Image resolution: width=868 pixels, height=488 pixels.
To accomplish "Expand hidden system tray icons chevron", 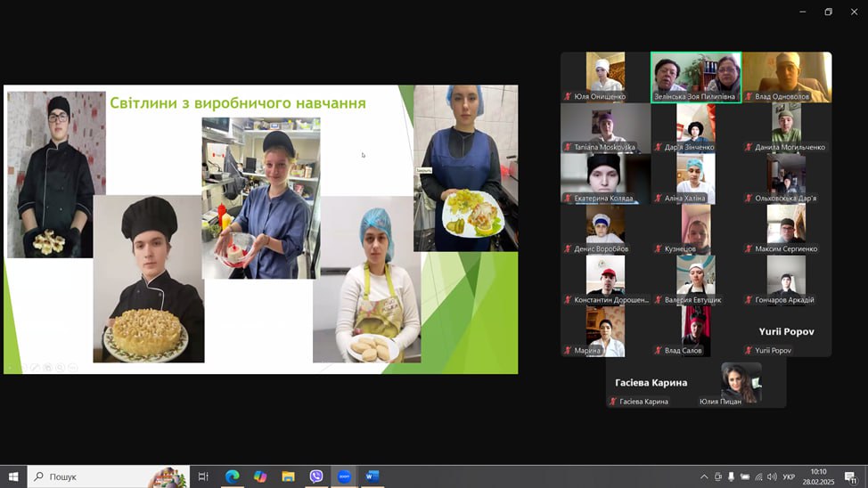I will point(704,476).
